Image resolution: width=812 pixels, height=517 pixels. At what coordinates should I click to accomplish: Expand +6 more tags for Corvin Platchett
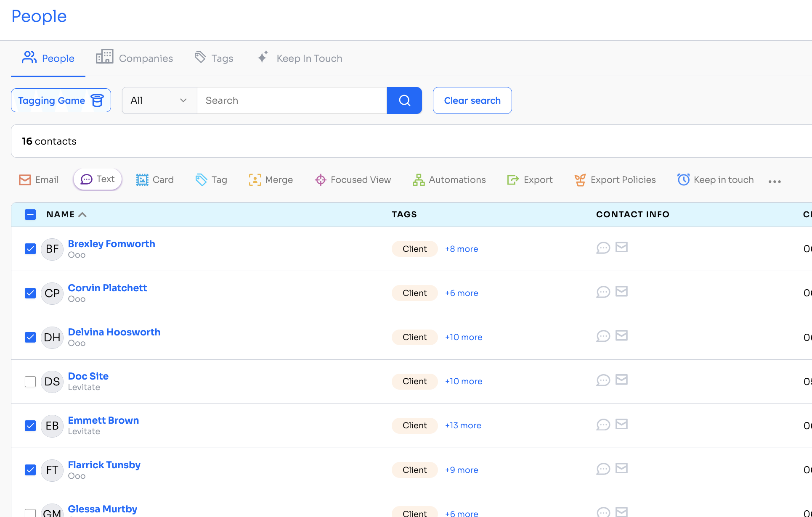[462, 293]
